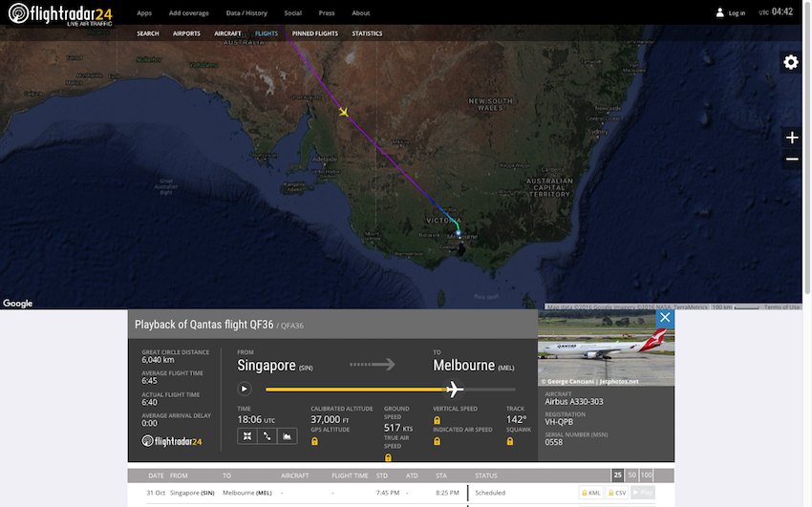The height and width of the screenshot is (507, 812).
Task: Switch to the Airports tab
Action: 186,33
